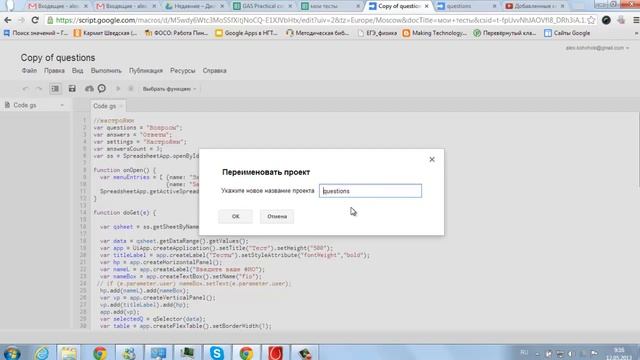Open the Справка menu
This screenshot has width=640, height=360.
click(x=214, y=71)
